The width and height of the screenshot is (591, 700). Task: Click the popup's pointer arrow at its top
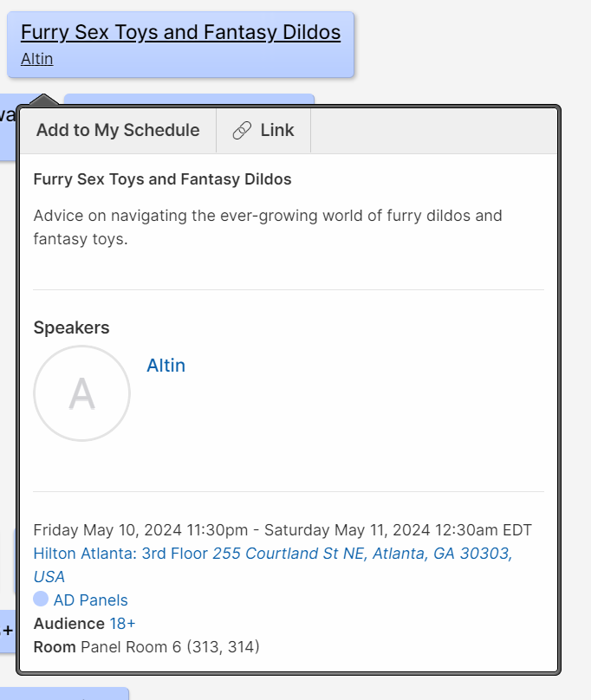point(44,101)
